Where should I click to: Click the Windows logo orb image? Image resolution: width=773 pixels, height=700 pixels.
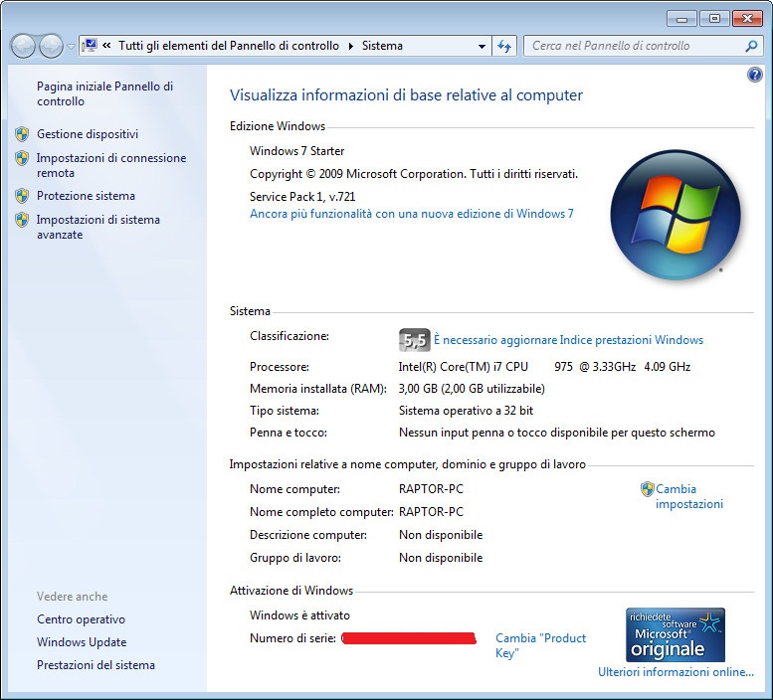point(676,215)
